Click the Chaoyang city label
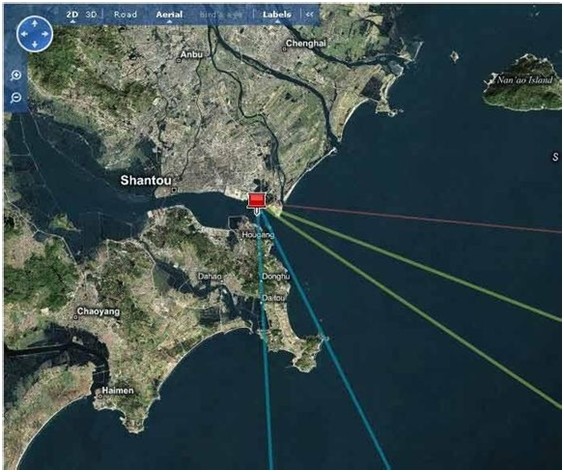The width and height of the screenshot is (564, 472). (98, 311)
